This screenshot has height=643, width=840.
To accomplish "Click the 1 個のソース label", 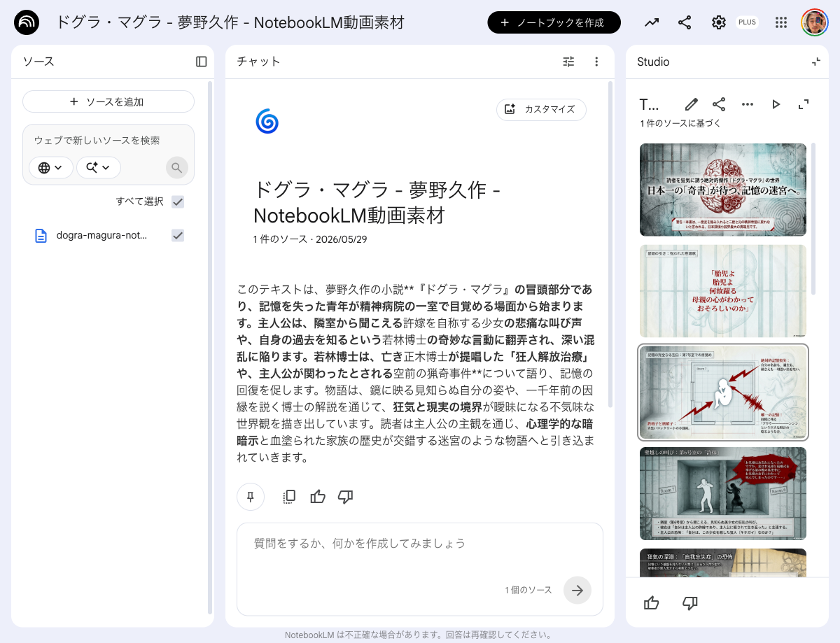I will pos(528,590).
